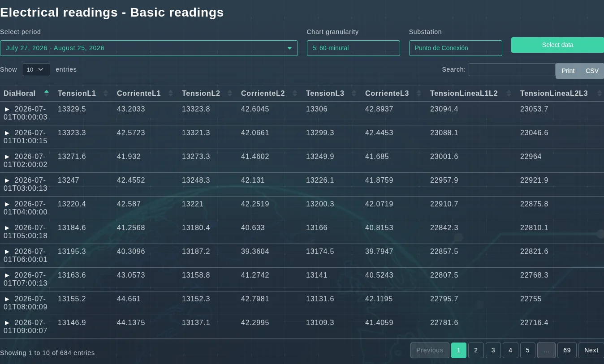Click the Showing 1 to 10 of 684 entries text
Screen dimensions: 604x364
click(x=47, y=353)
